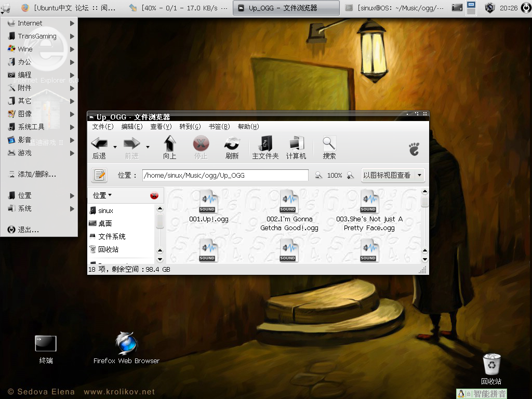This screenshot has height=399, width=532.
Task: Switch to sinux@OS terminal taskbar window
Action: click(395, 8)
